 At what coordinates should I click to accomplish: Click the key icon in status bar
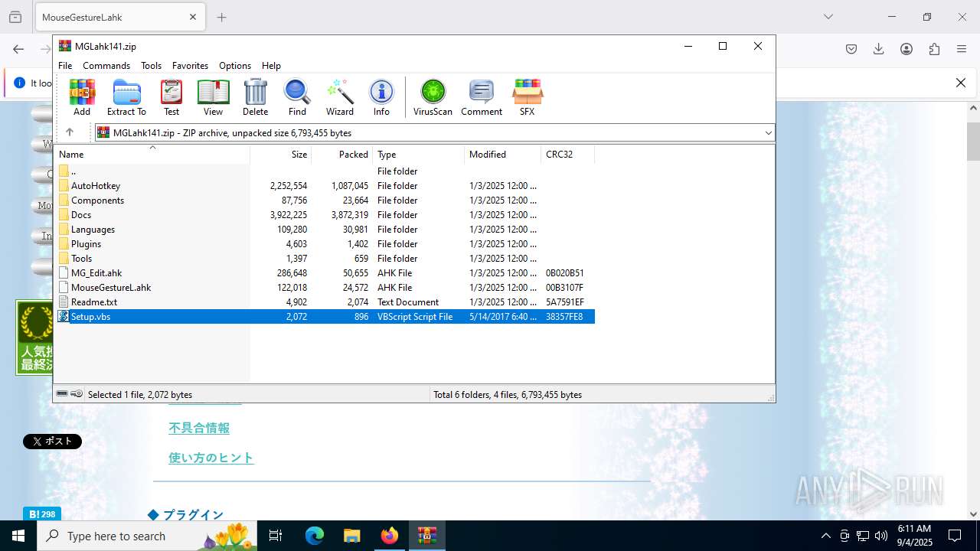[77, 394]
